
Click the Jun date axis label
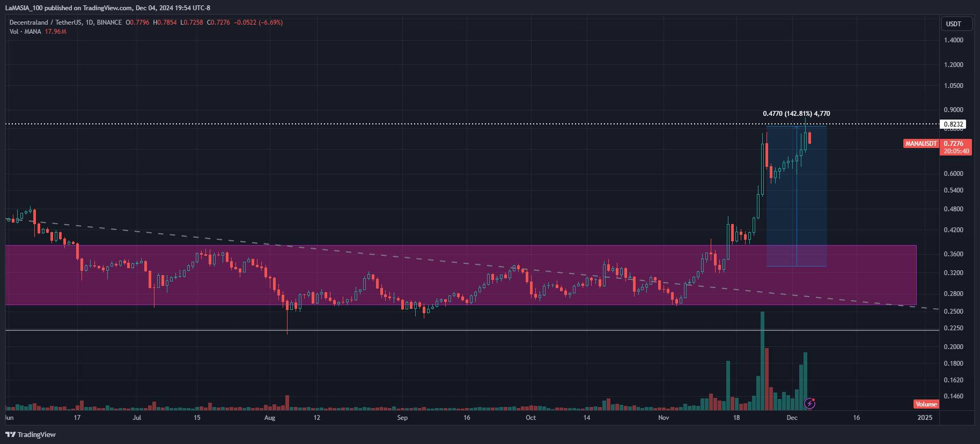(10, 418)
